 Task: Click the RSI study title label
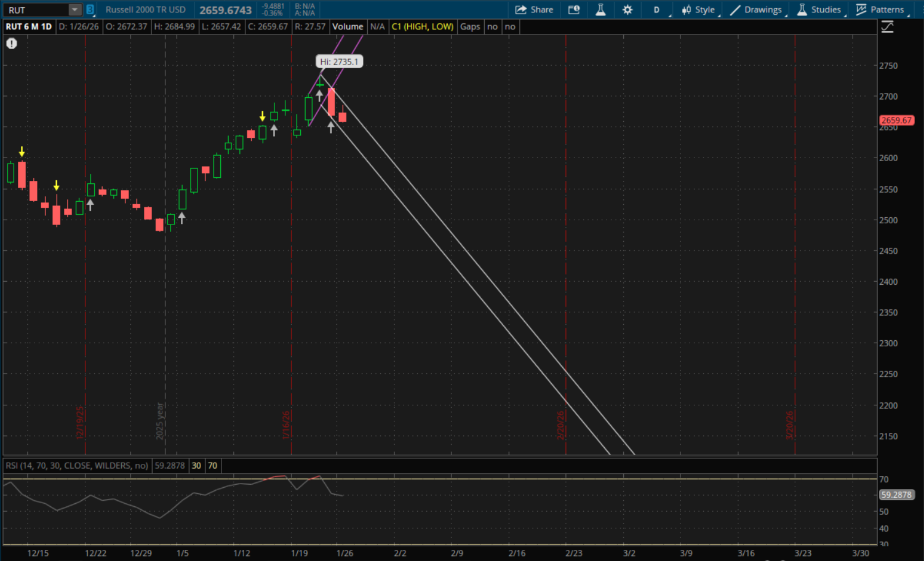click(77, 466)
